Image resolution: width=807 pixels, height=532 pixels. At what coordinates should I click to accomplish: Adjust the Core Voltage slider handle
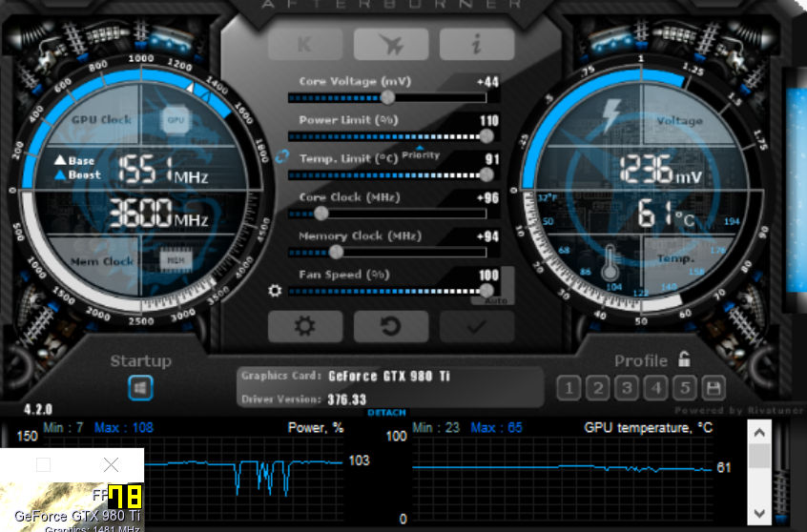click(387, 97)
